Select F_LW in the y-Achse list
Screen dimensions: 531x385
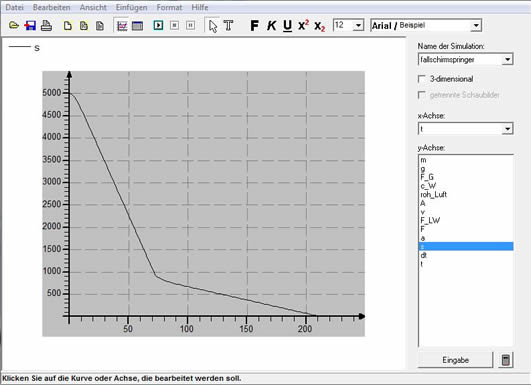click(466, 220)
